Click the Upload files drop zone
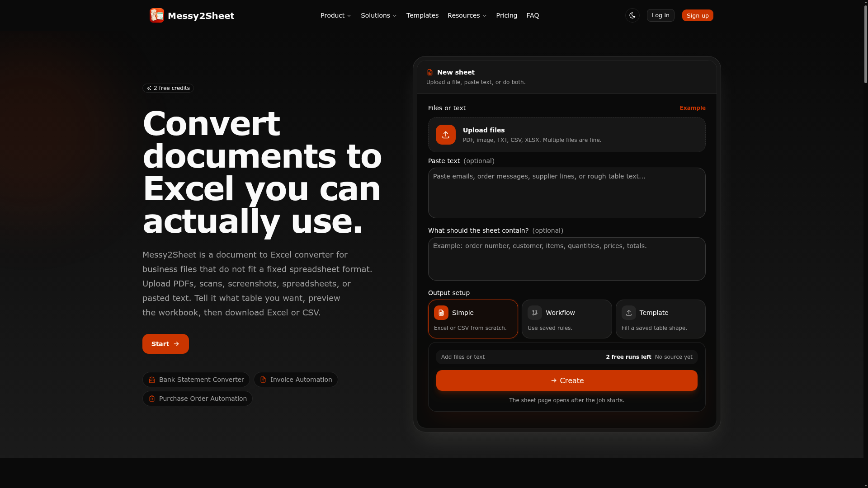Image resolution: width=868 pixels, height=488 pixels. pos(567,135)
